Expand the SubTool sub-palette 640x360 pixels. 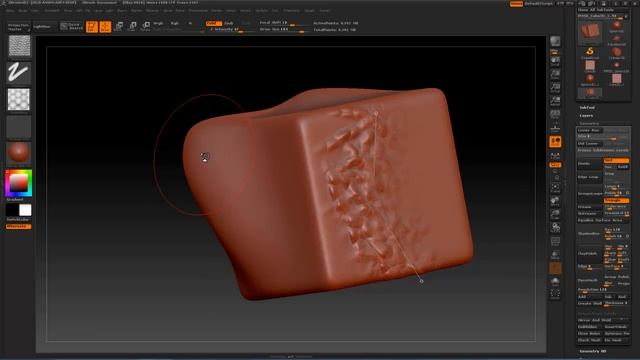[587, 108]
